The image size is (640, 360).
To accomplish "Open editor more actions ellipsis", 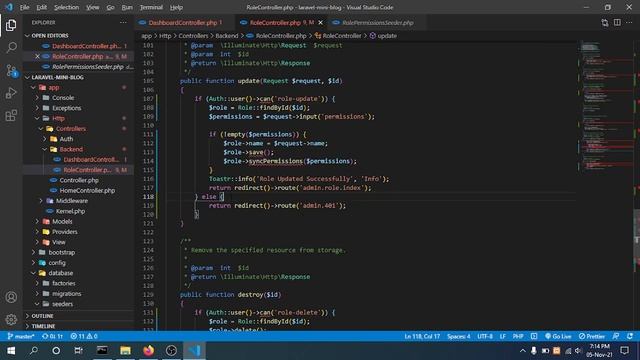I will (629, 23).
